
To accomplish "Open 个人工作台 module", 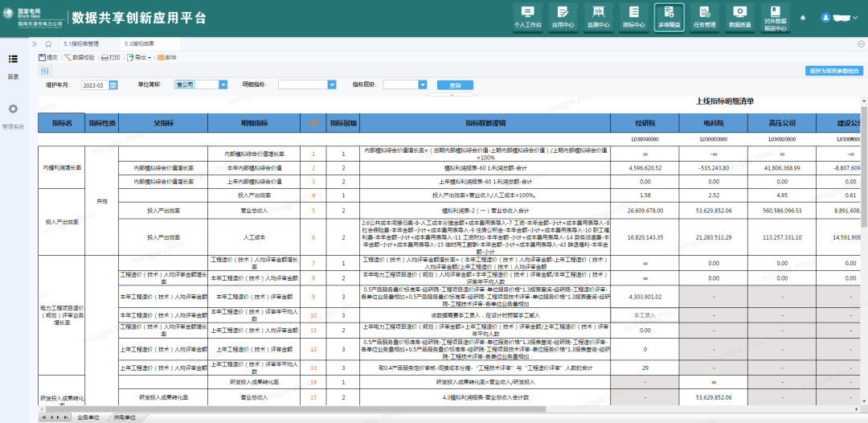I will [527, 17].
